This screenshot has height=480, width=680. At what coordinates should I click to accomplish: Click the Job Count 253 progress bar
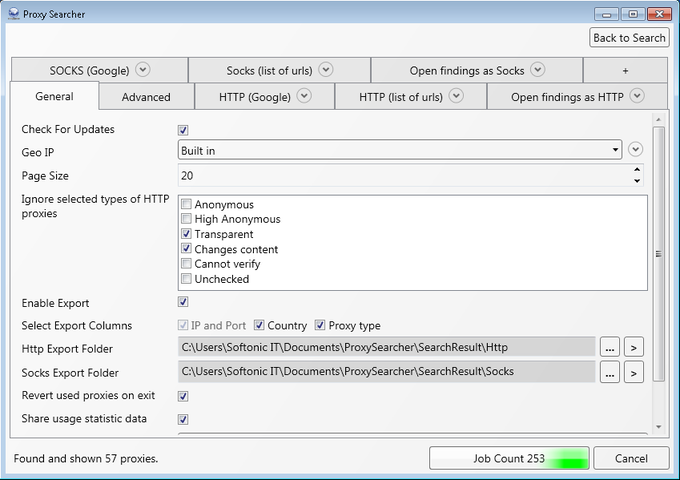[x=509, y=458]
